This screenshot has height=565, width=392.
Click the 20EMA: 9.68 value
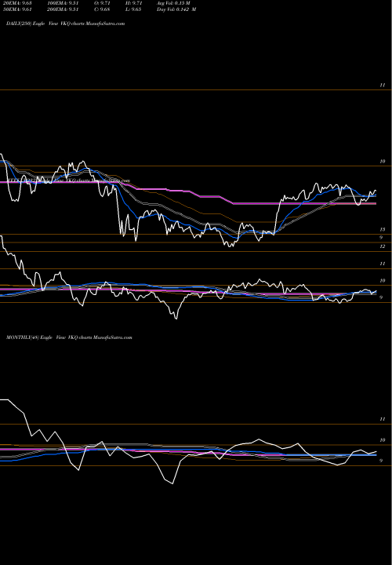17,3
